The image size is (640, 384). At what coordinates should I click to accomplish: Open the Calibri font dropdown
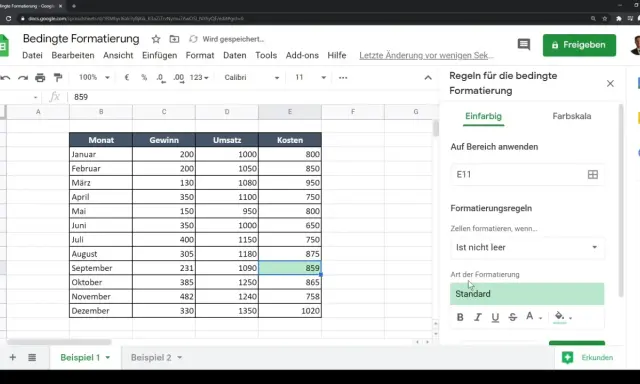coord(251,77)
